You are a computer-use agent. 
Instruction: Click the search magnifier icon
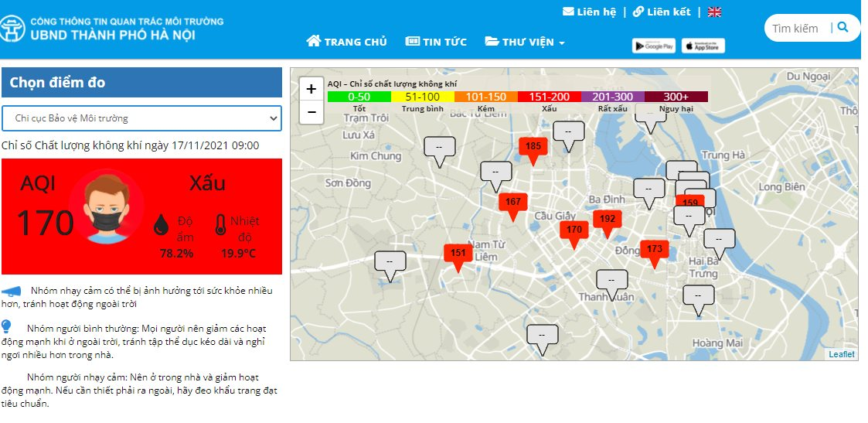point(843,28)
